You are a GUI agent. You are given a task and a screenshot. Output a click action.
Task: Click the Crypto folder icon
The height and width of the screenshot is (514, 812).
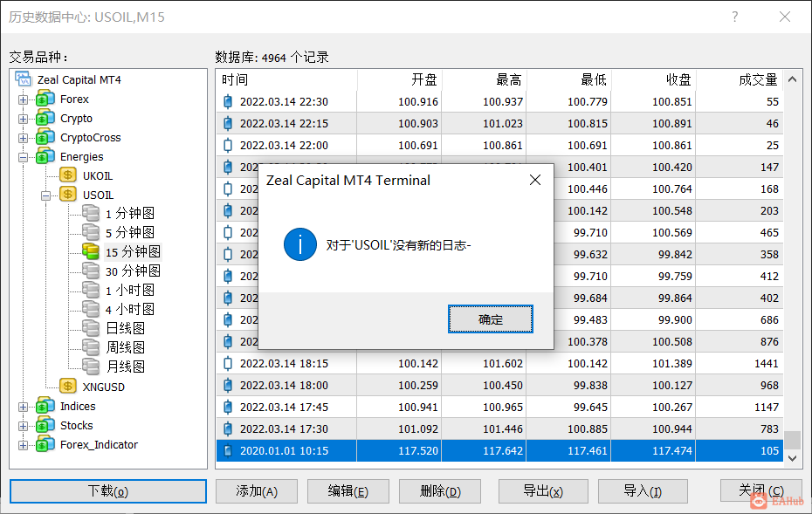[45, 118]
